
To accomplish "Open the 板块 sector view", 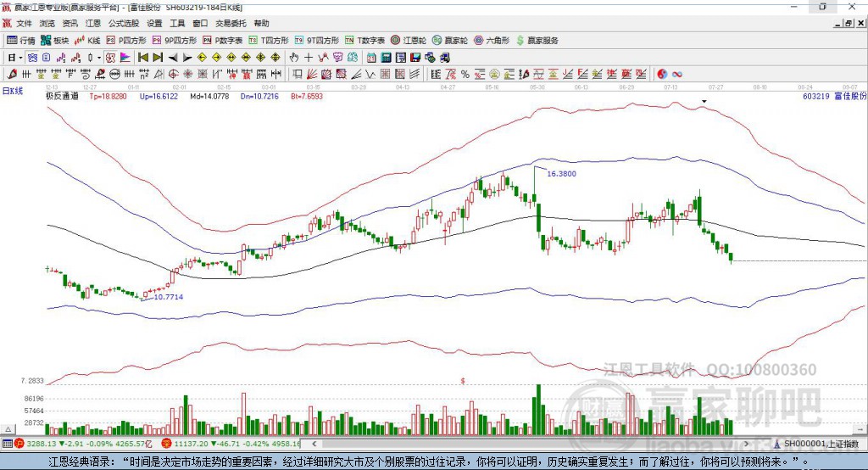I will [x=55, y=41].
